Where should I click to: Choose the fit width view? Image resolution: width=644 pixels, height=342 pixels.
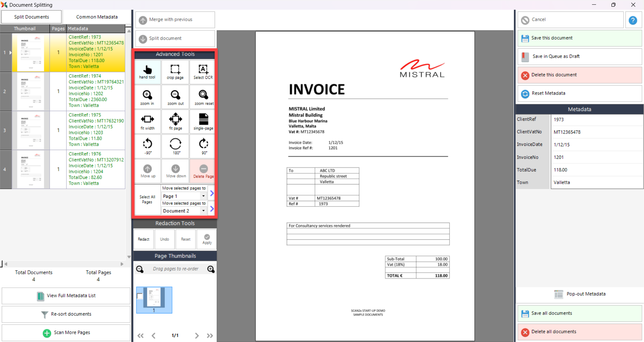click(x=147, y=121)
